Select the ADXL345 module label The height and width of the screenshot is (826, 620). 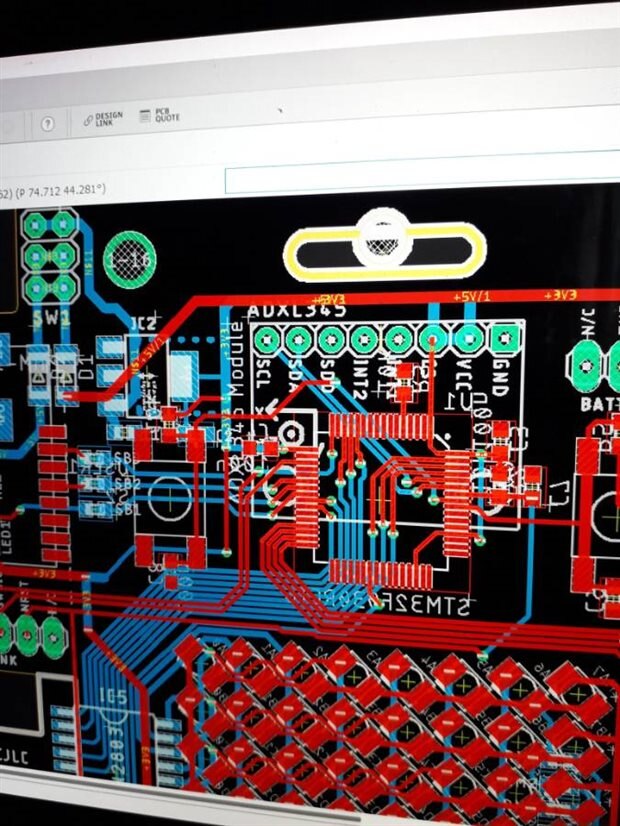[x=297, y=311]
